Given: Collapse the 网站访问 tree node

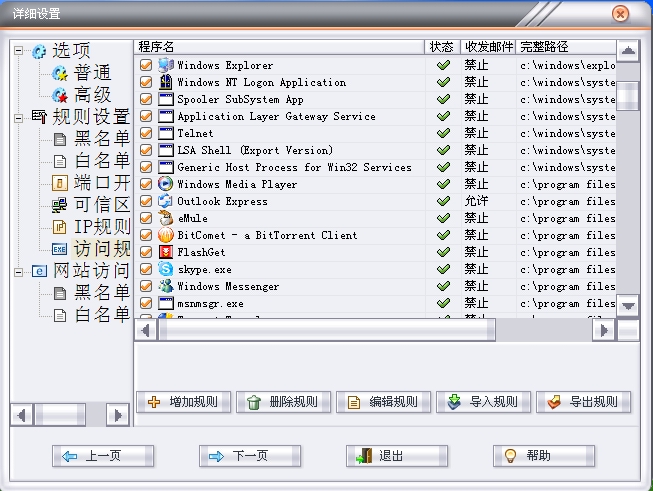Looking at the screenshot, I should (18, 272).
